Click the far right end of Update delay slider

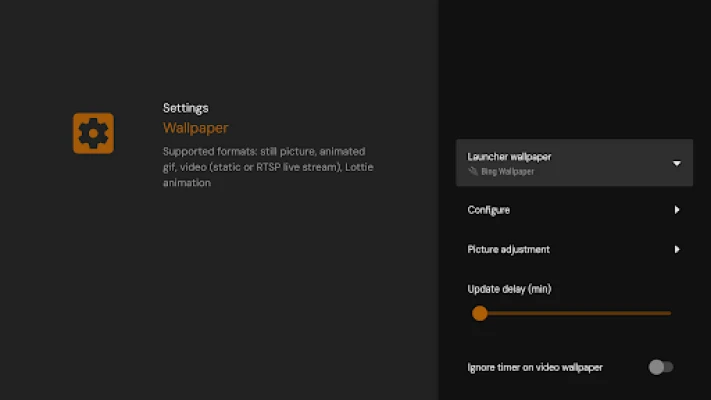coord(669,313)
